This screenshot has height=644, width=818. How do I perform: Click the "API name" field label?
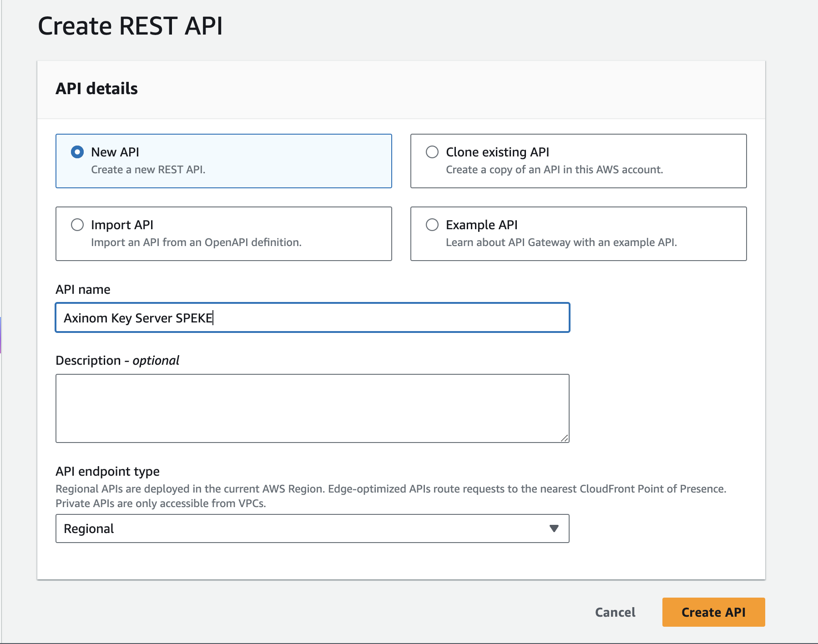83,290
